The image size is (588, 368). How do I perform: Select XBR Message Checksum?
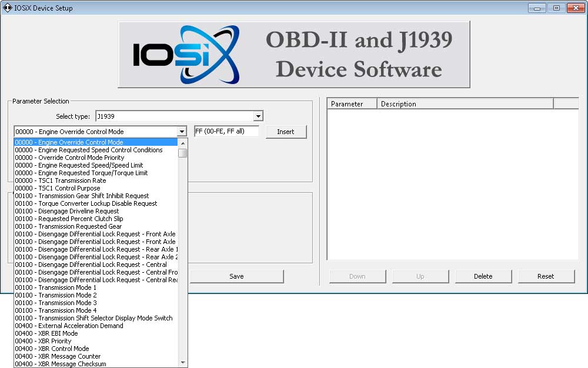[x=96, y=364]
